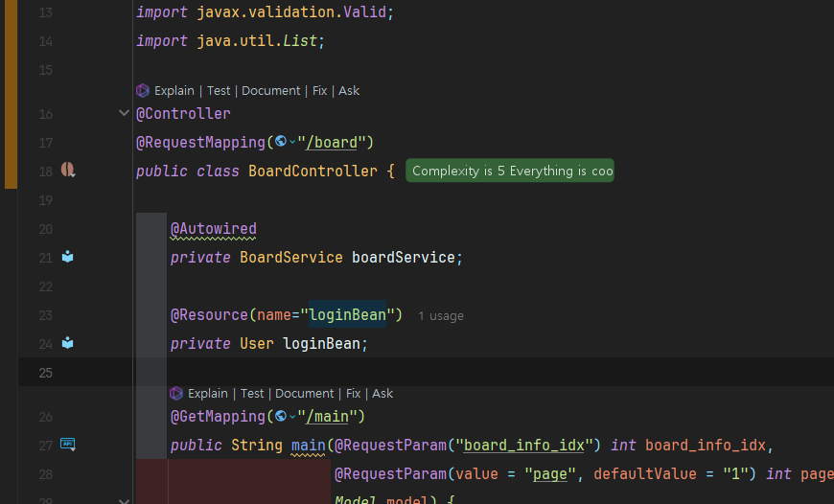The height and width of the screenshot is (504, 834).
Task: Click the main method name on line 27
Action: (x=308, y=445)
